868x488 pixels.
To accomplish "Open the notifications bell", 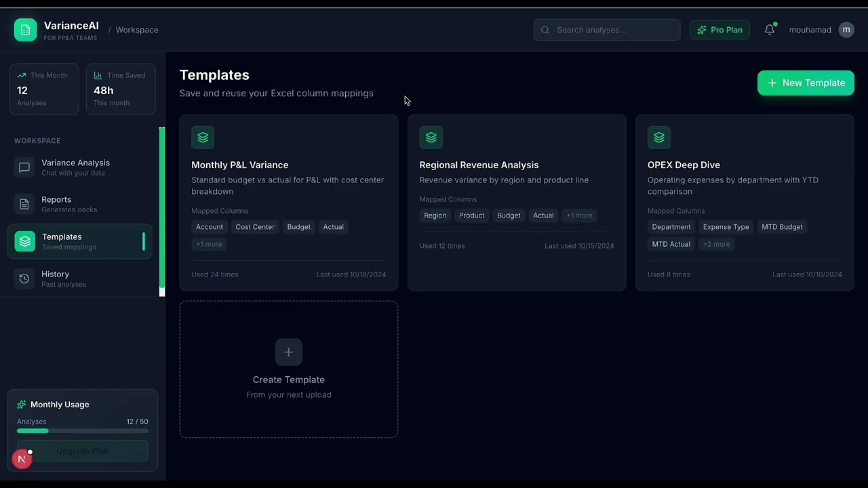I will (x=770, y=30).
